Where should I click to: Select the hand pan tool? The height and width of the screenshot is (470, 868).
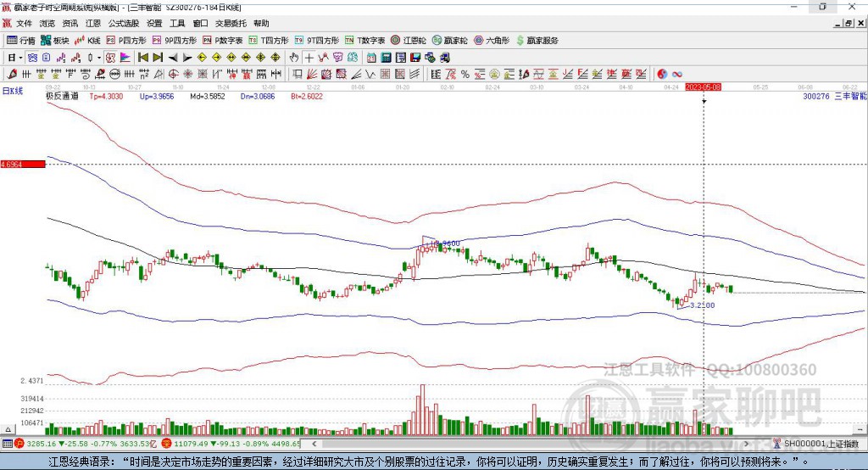(x=294, y=58)
